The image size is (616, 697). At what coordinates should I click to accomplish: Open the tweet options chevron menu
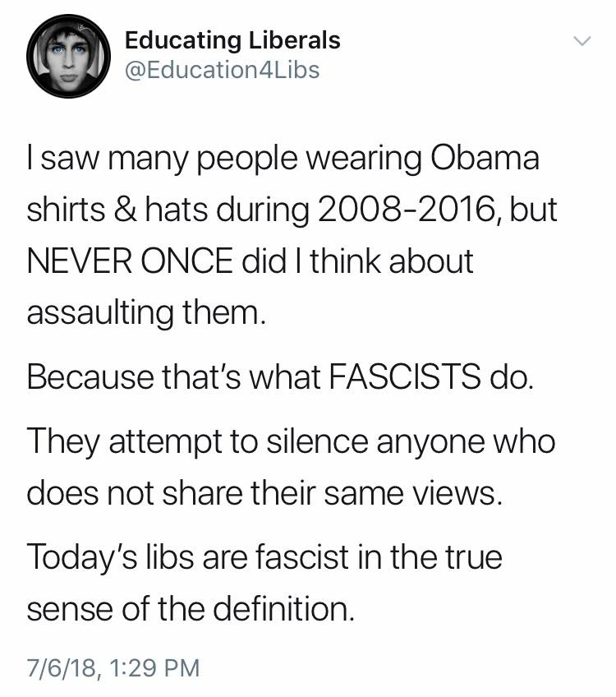click(581, 41)
